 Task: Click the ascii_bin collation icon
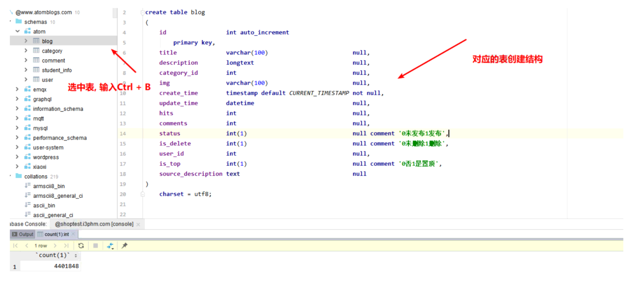click(27, 205)
